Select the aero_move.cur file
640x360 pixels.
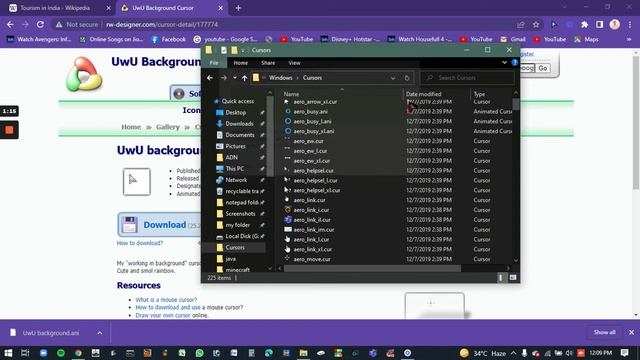(x=312, y=259)
